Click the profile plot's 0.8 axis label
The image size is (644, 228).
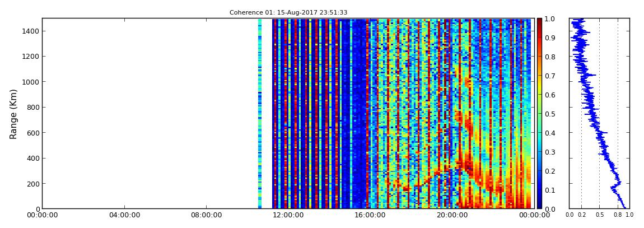(618, 215)
